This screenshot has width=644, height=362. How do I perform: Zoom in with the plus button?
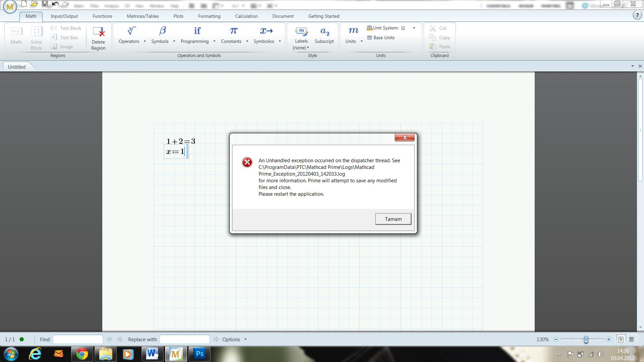click(609, 339)
